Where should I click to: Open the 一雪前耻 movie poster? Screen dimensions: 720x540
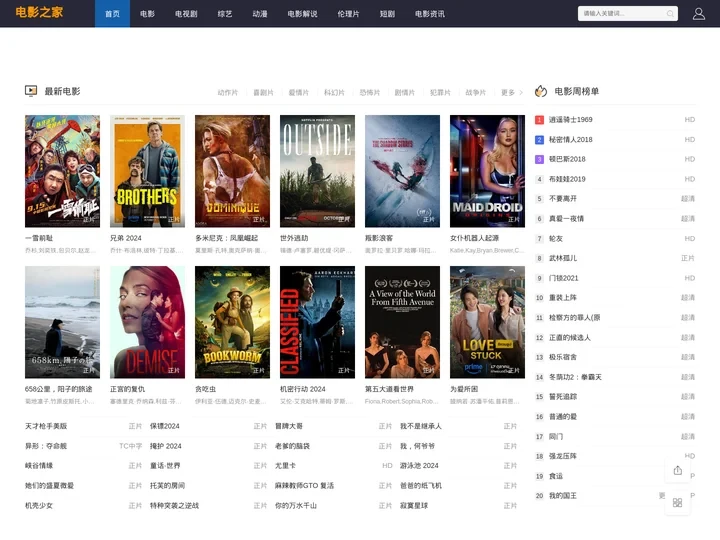click(x=62, y=171)
